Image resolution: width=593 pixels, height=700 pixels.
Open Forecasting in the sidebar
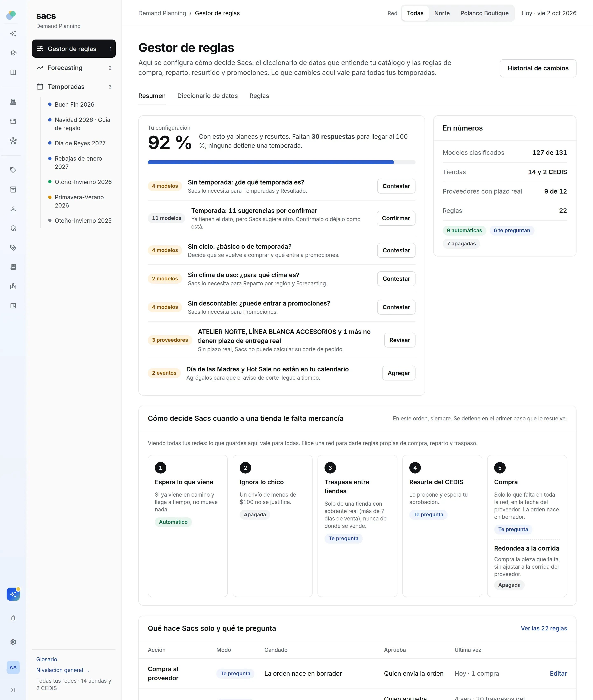(x=74, y=68)
